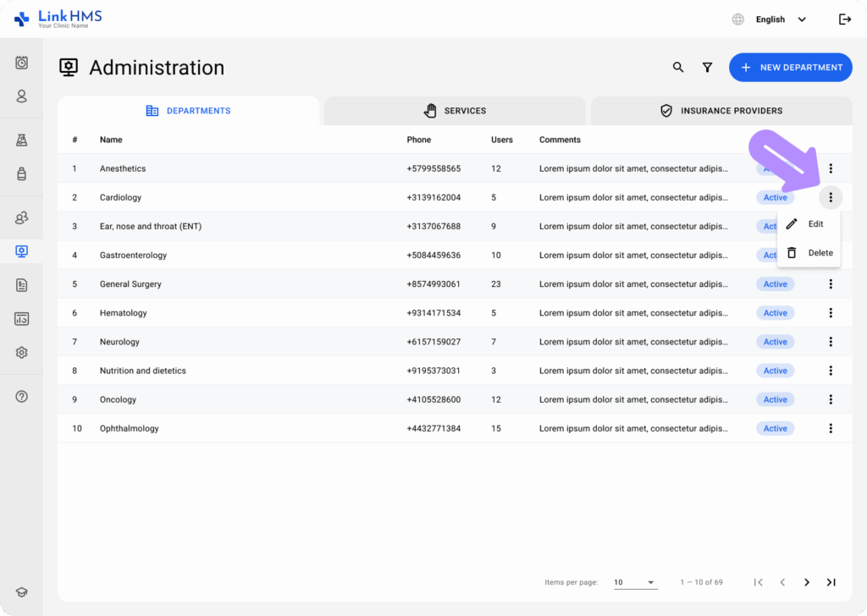Open three-dot menu for Hematology row
Screen dimensions: 867x616
coord(831,313)
